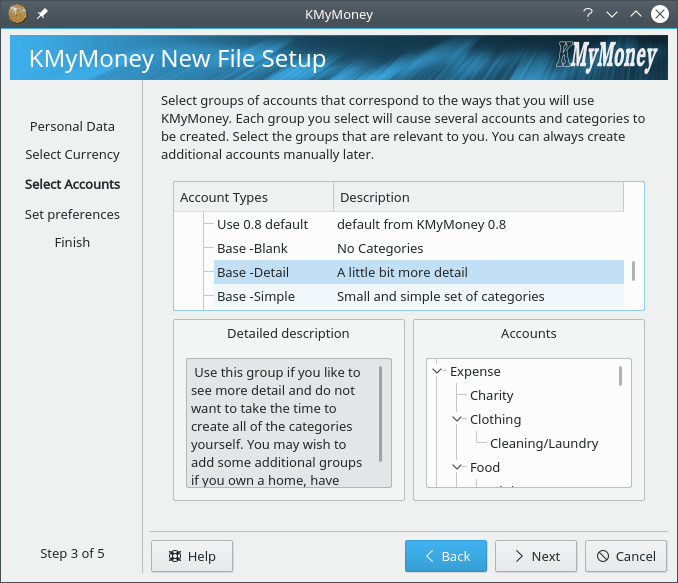The image size is (678, 583).
Task: Click the Accounts tree scrollbar
Action: 620,376
